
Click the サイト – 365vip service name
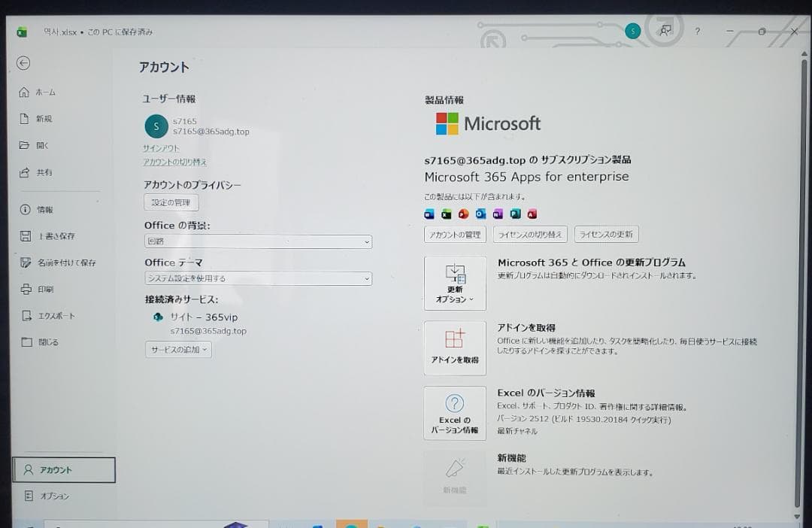coord(204,317)
